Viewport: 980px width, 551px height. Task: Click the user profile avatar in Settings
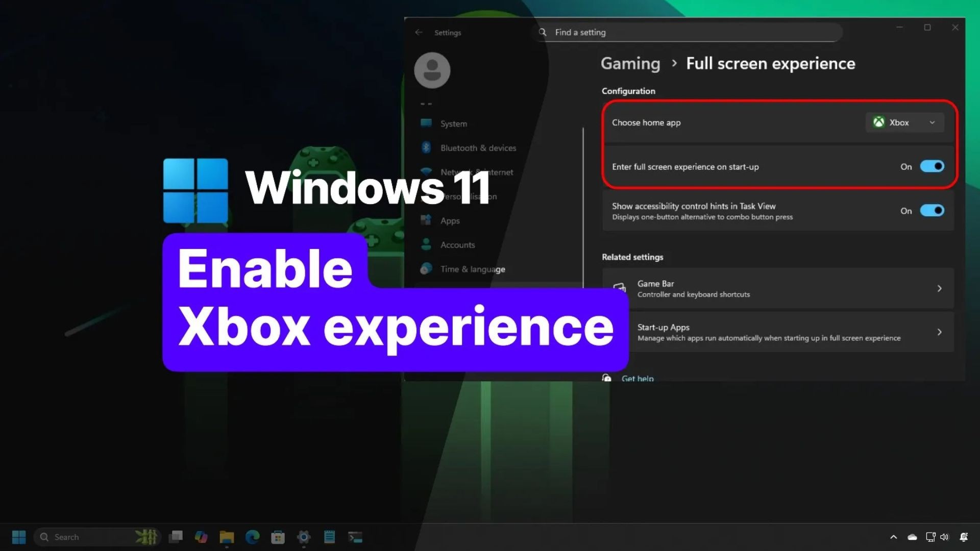click(432, 70)
